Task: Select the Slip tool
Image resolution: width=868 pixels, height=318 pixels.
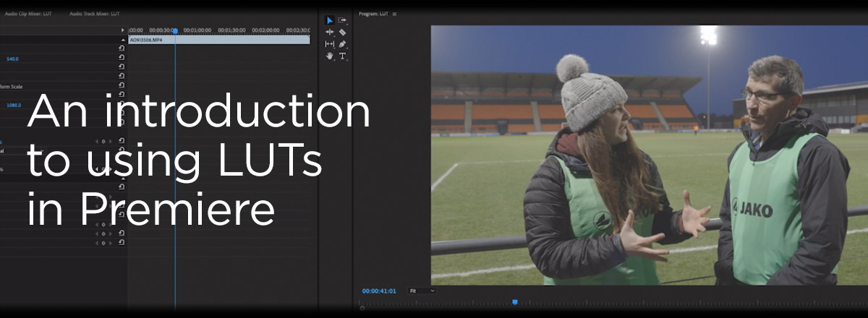Action: pos(330,44)
